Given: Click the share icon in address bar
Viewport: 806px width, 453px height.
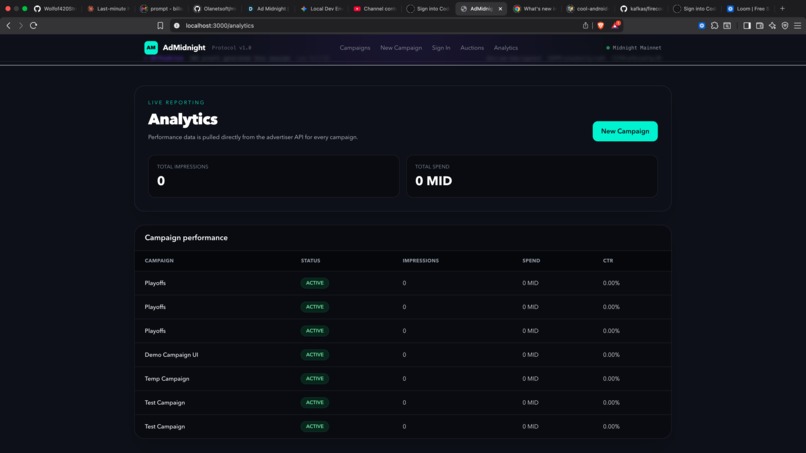Looking at the screenshot, I should click(x=585, y=25).
